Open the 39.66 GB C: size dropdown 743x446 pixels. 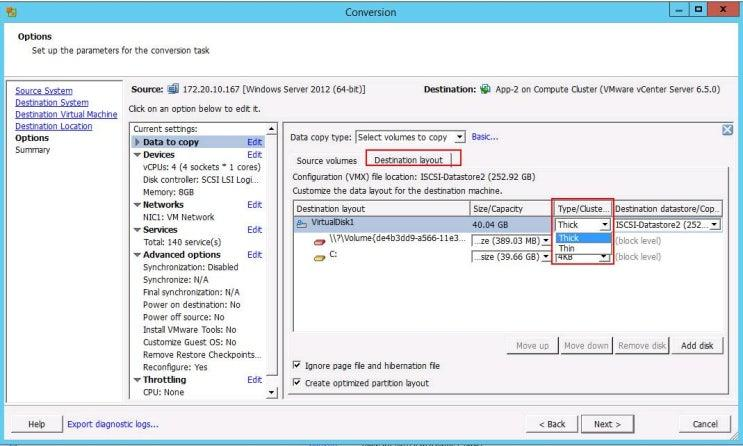pyautogui.click(x=546, y=256)
